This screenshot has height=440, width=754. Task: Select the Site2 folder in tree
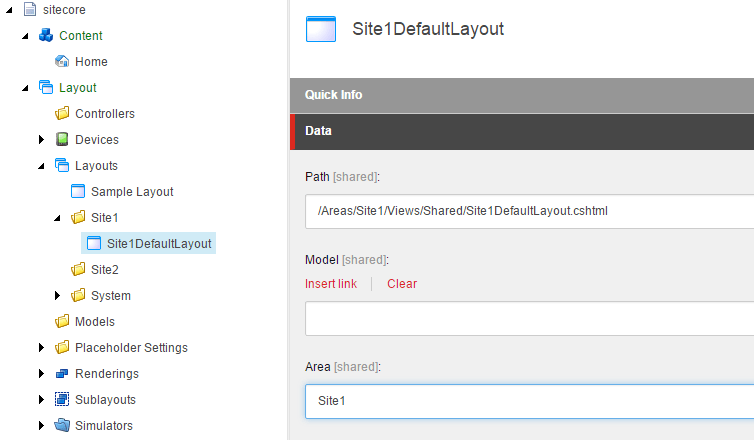pyautogui.click(x=104, y=270)
